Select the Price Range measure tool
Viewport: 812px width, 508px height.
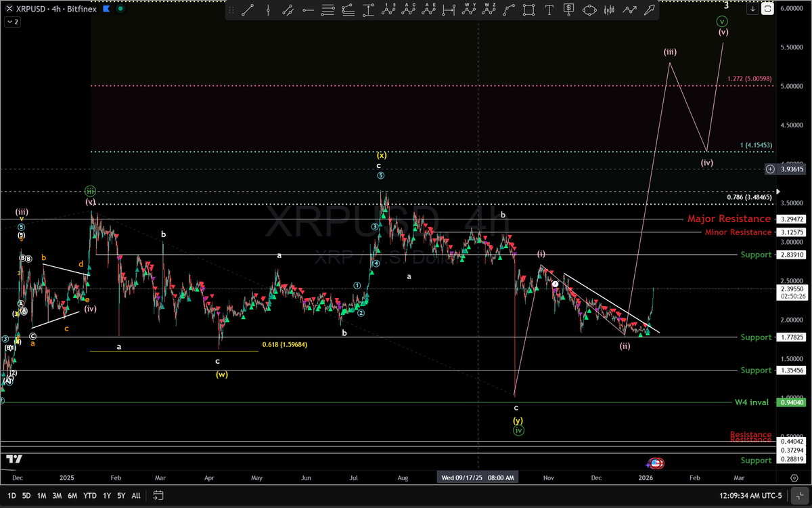coord(369,10)
